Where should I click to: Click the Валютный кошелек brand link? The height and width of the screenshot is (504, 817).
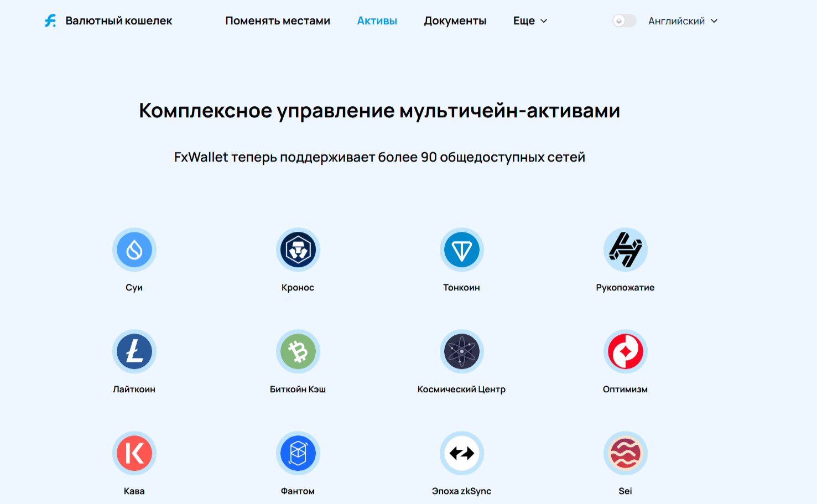[119, 21]
